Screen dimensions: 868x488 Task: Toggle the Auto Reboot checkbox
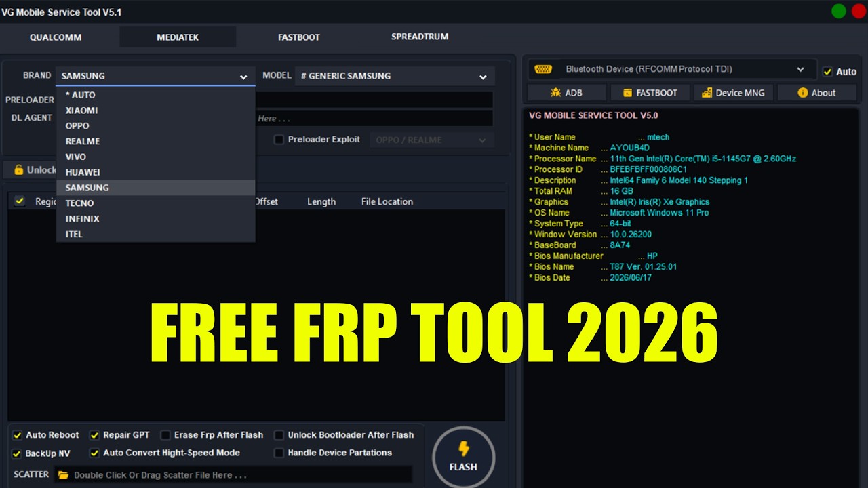[x=17, y=435]
